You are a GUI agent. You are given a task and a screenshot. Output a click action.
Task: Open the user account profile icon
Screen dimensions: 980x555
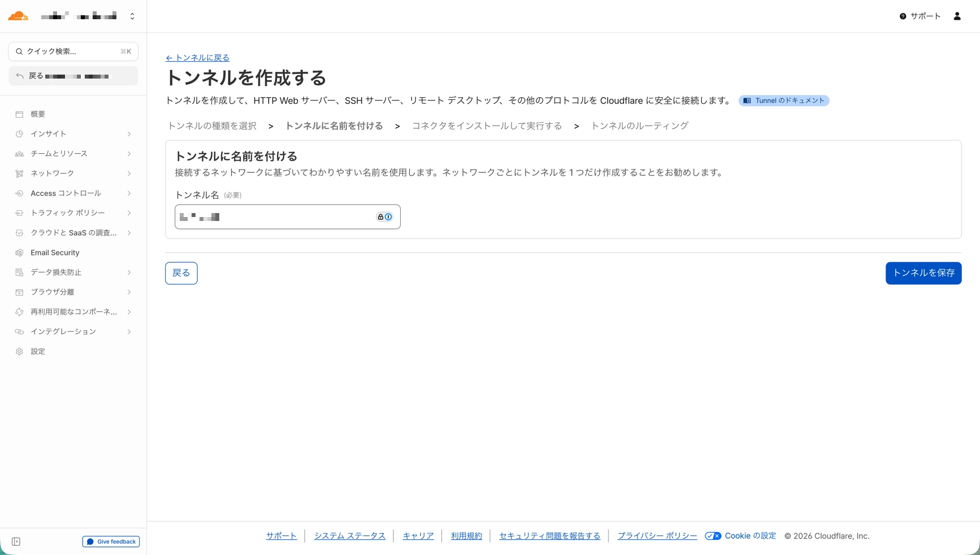pyautogui.click(x=957, y=16)
